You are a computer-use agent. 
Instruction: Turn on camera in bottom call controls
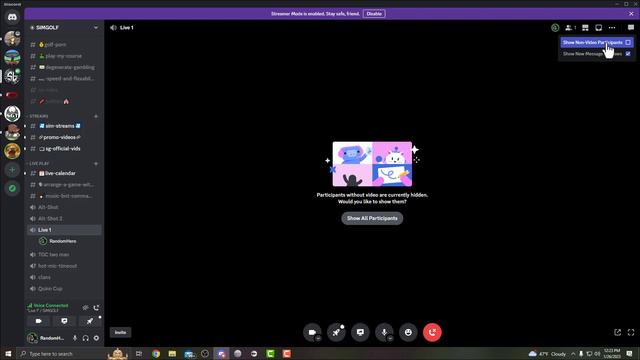point(312,332)
